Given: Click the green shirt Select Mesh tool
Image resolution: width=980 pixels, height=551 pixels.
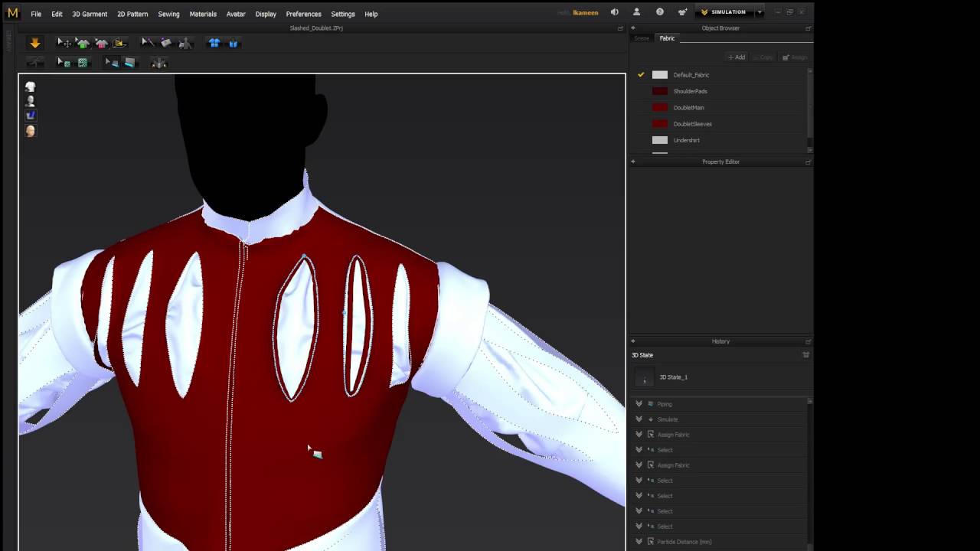Looking at the screenshot, I should (x=83, y=43).
